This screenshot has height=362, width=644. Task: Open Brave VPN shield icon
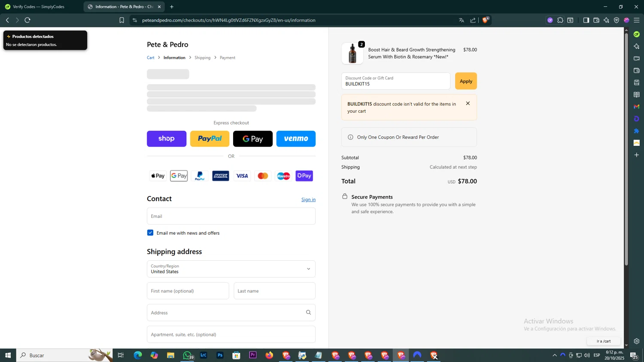coord(617,20)
